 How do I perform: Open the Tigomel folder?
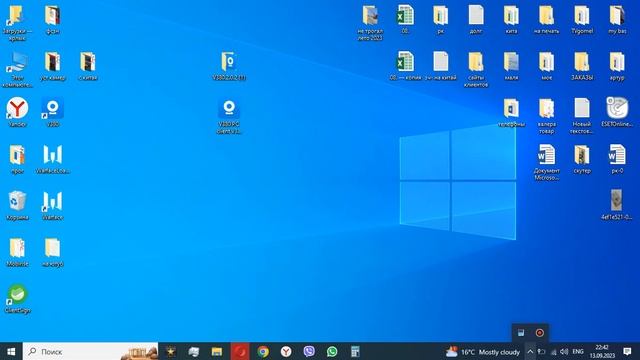(582, 16)
